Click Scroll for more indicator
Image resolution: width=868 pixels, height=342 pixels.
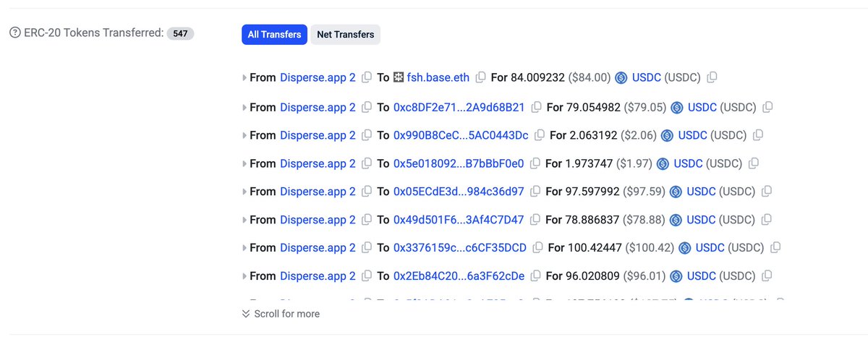[281, 314]
